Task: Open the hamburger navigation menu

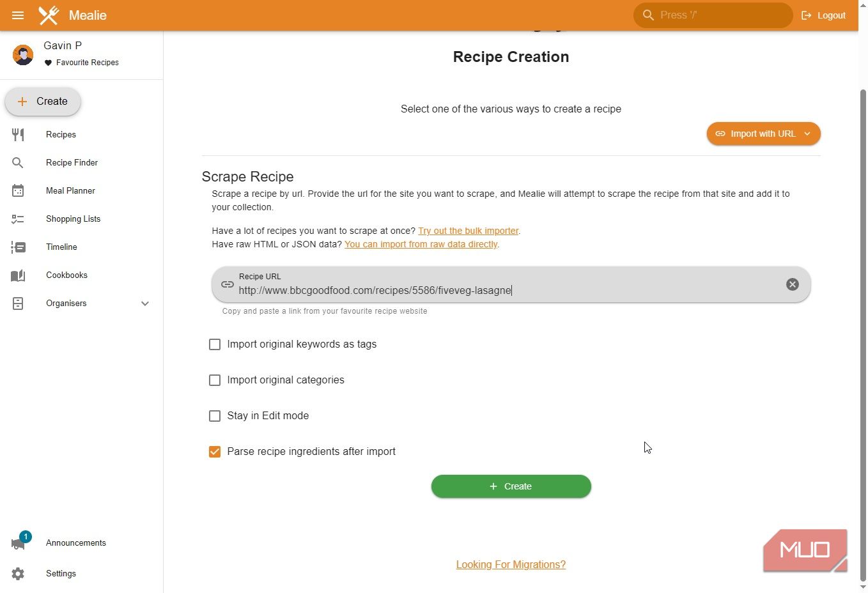Action: pyautogui.click(x=18, y=15)
